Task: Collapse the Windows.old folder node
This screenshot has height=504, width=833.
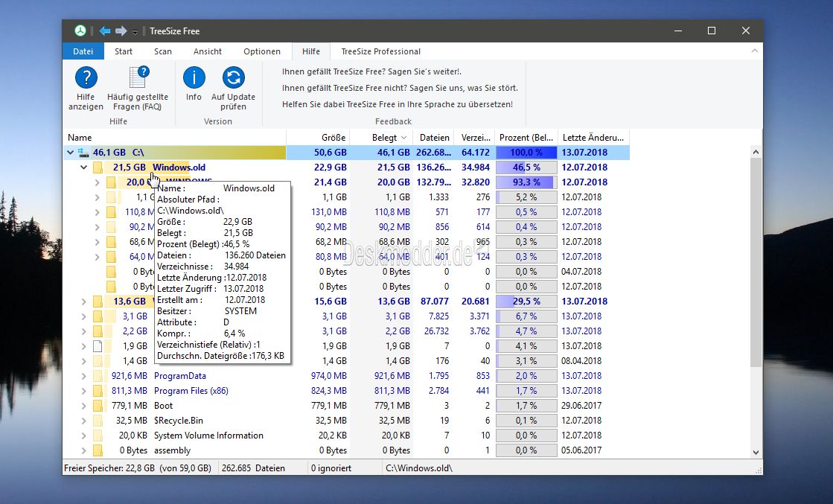Action: pos(83,168)
